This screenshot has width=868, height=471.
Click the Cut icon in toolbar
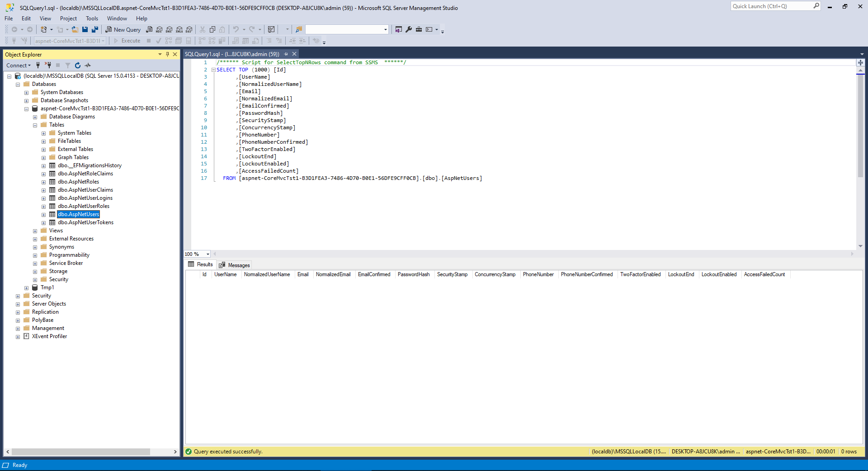point(203,29)
